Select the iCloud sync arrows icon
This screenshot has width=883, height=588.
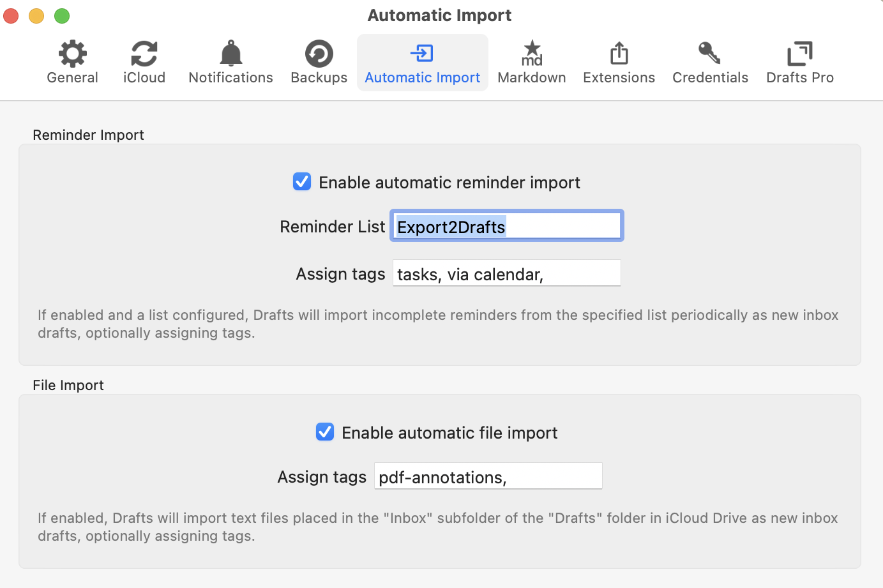tap(144, 54)
